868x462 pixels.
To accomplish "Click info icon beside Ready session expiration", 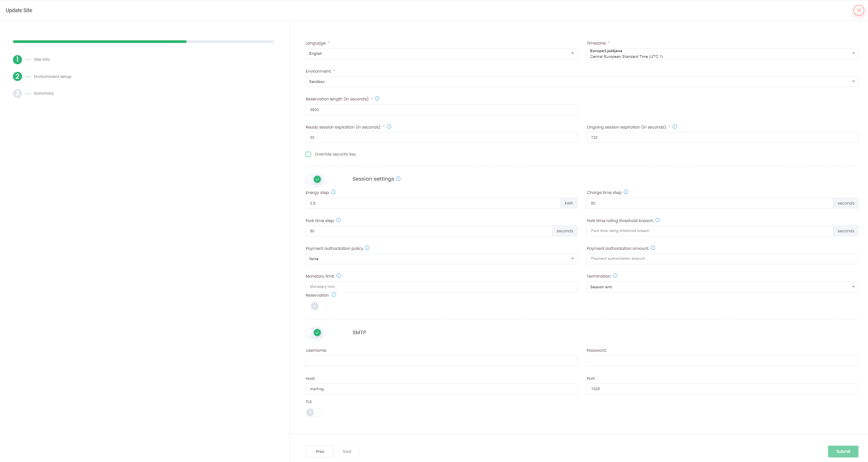I will 389,127.
